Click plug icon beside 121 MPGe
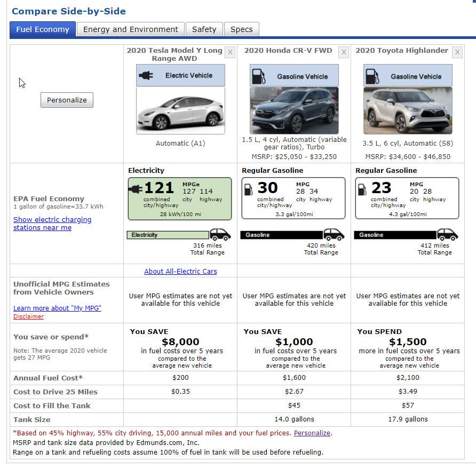This screenshot has width=476, height=469. click(x=136, y=189)
